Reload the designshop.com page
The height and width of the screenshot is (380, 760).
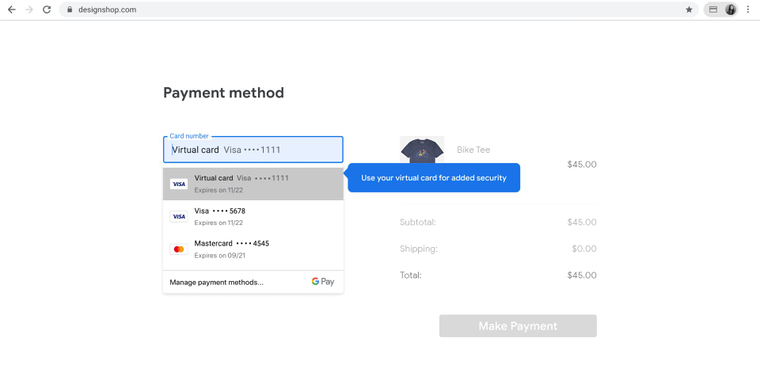(x=47, y=10)
